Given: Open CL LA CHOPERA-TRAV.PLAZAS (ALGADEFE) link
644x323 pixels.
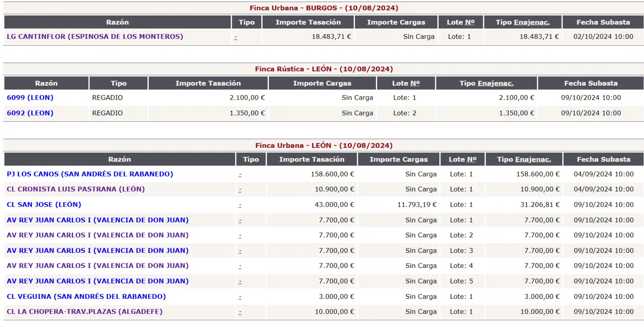Looking at the screenshot, I should click(x=85, y=312).
